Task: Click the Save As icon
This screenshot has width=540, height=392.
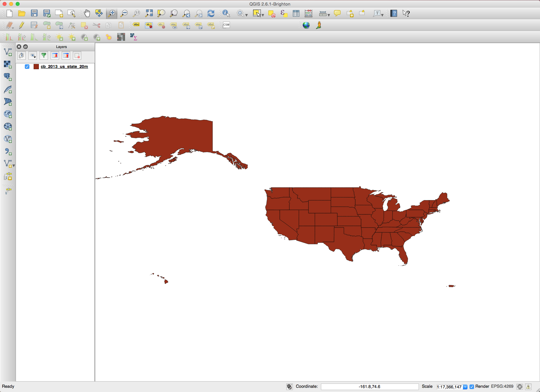Action: click(47, 13)
